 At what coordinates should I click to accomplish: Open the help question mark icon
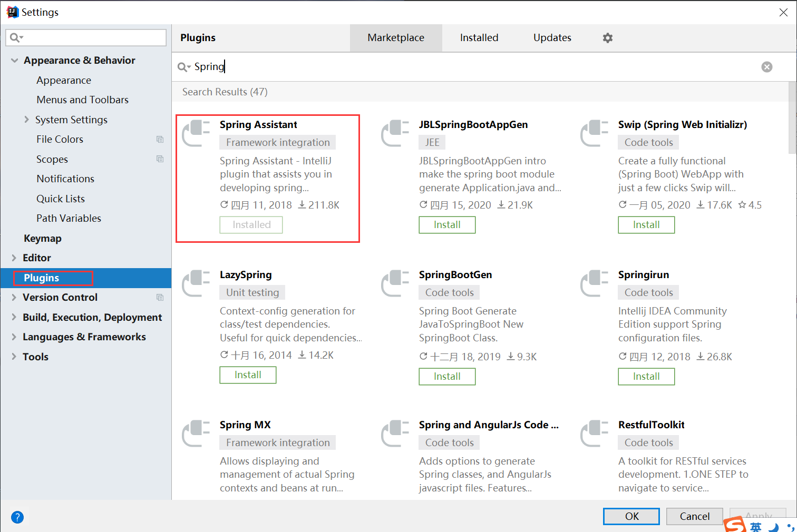pos(17,517)
